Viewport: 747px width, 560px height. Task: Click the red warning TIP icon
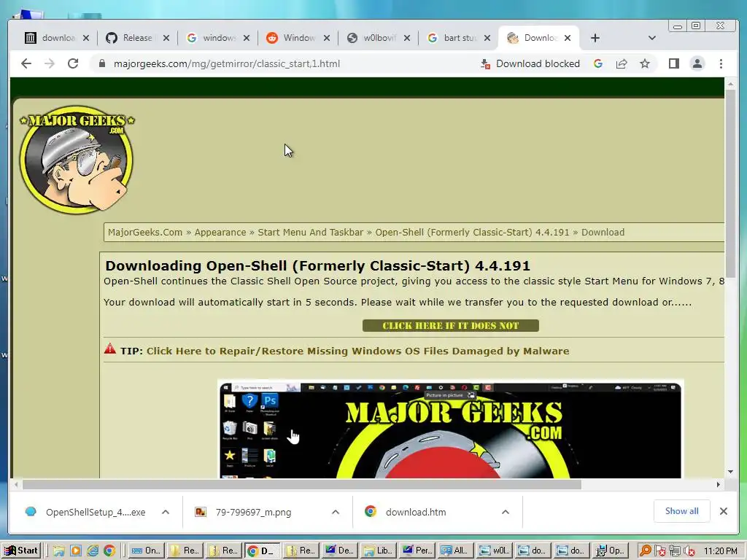110,349
